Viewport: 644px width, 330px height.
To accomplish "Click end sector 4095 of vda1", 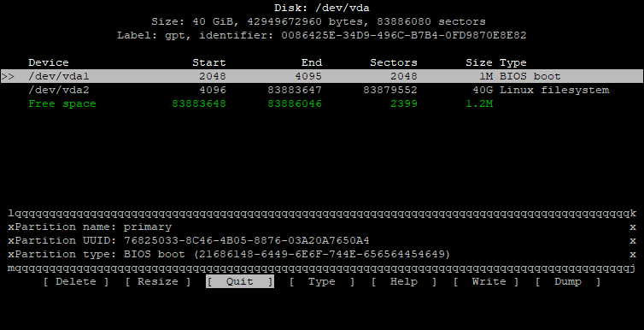I will (x=308, y=76).
